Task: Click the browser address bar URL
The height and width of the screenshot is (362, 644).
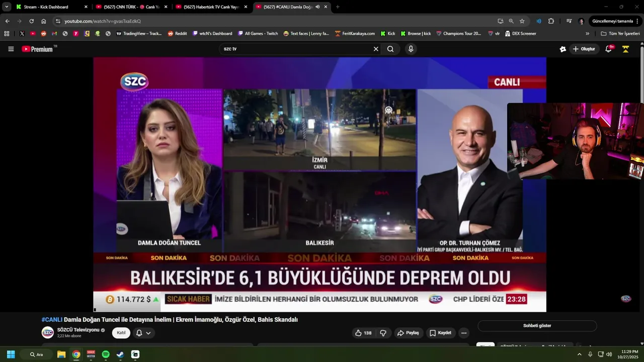Action: tap(103, 21)
